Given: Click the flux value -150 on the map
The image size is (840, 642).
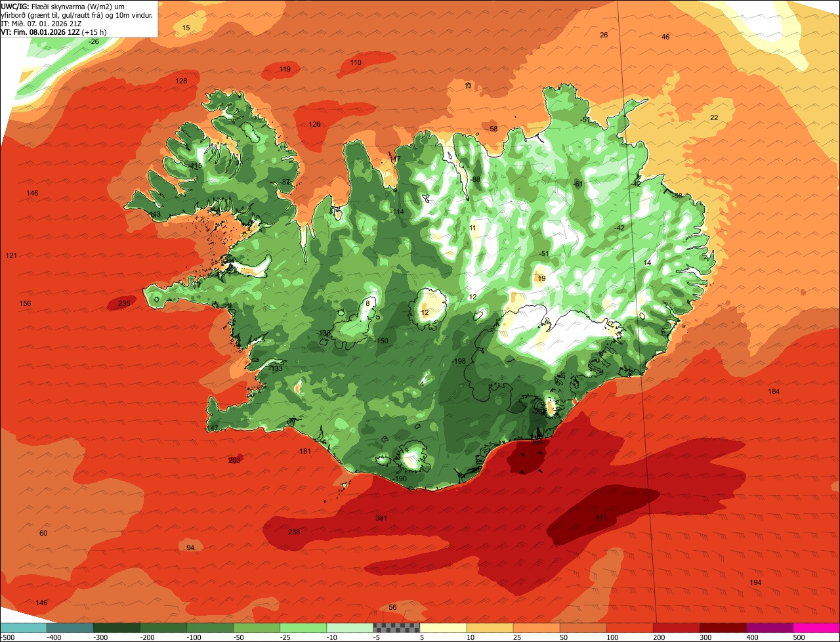Looking at the screenshot, I should [381, 341].
